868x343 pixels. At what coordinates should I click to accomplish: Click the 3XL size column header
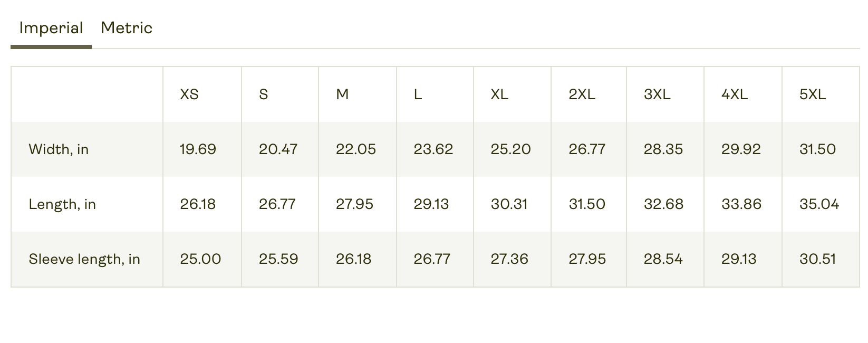coord(657,94)
